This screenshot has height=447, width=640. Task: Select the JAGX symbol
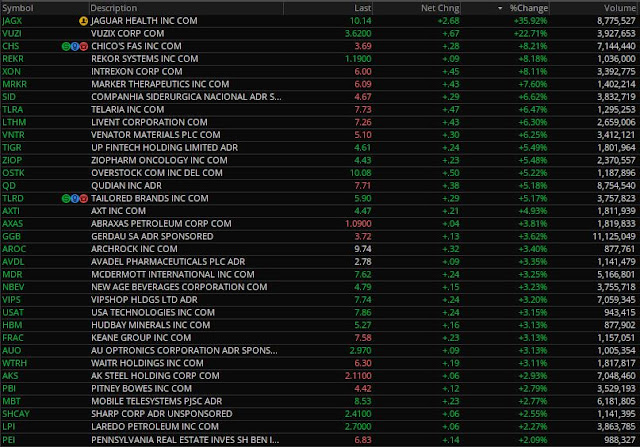pyautogui.click(x=12, y=21)
